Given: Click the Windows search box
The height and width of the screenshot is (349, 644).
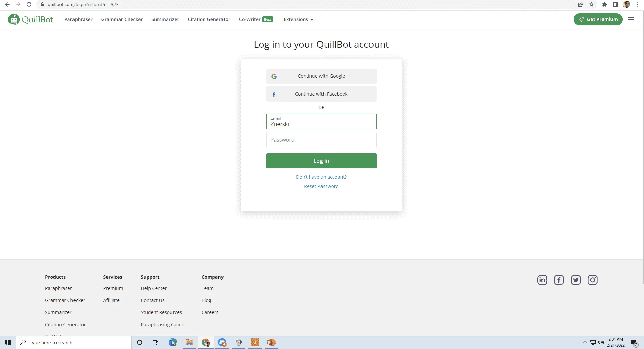Looking at the screenshot, I should [x=74, y=342].
